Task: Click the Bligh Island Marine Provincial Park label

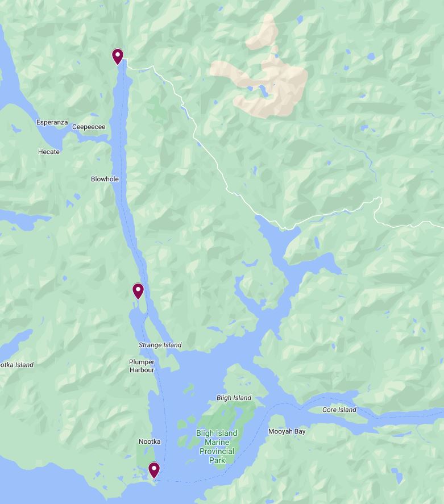Action: tap(217, 447)
